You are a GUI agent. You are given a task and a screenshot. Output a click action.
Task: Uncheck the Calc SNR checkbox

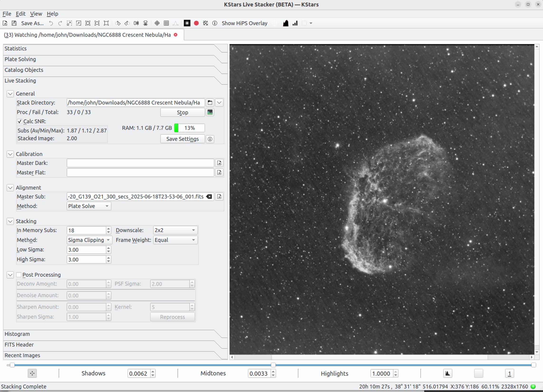coord(19,121)
